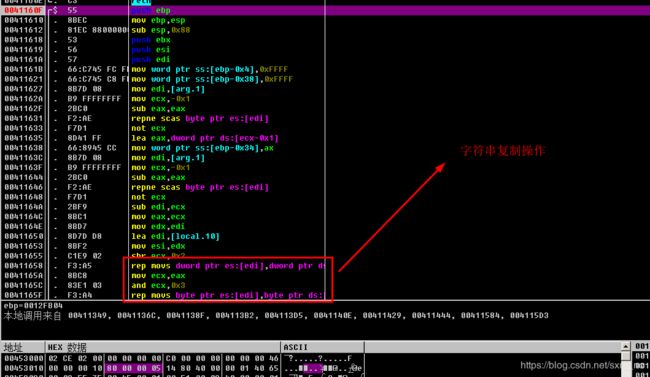Select the repne scas instruction at 00411631
650x377 pixels.
point(200,119)
